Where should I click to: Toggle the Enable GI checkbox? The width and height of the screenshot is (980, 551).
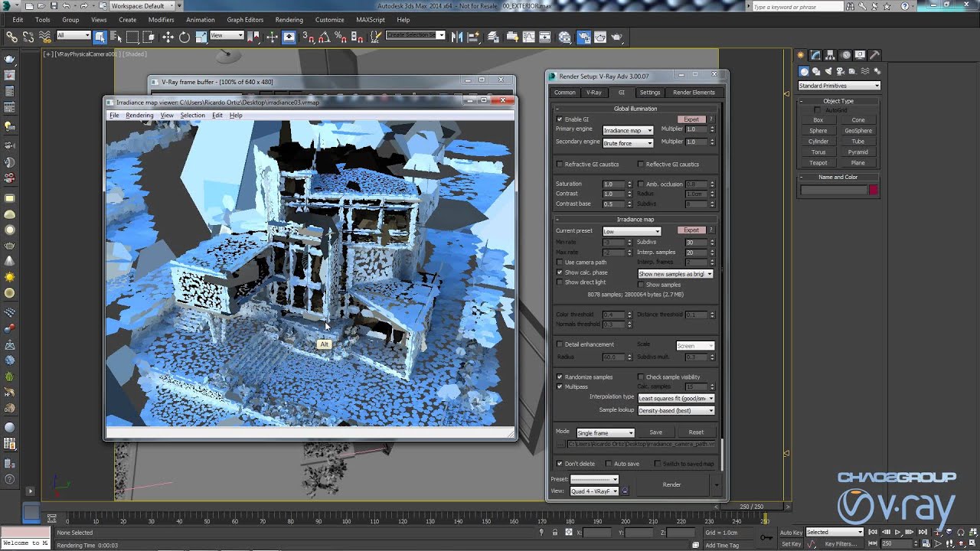click(559, 119)
